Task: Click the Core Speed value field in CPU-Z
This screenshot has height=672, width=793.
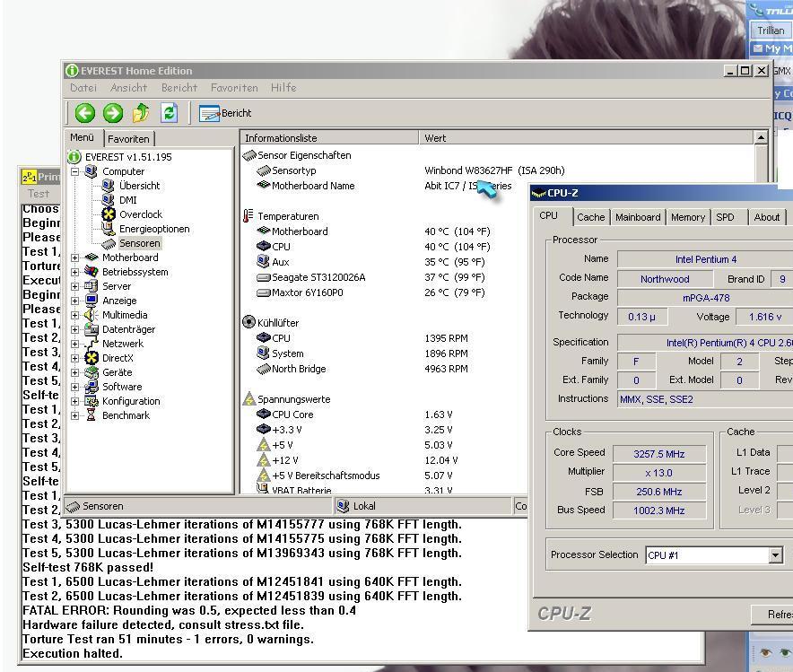Action: pos(659,454)
